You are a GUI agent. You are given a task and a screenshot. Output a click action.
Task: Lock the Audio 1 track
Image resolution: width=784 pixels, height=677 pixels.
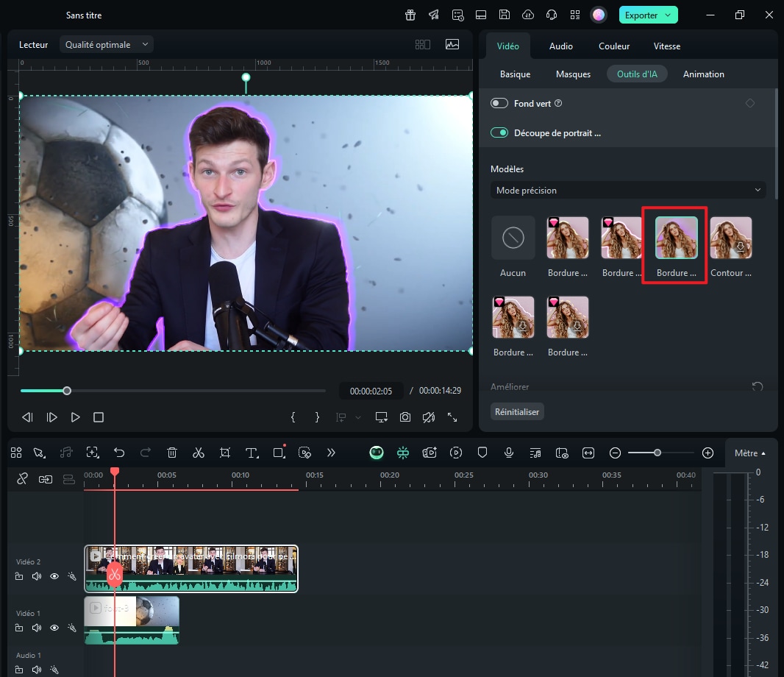pos(19,670)
